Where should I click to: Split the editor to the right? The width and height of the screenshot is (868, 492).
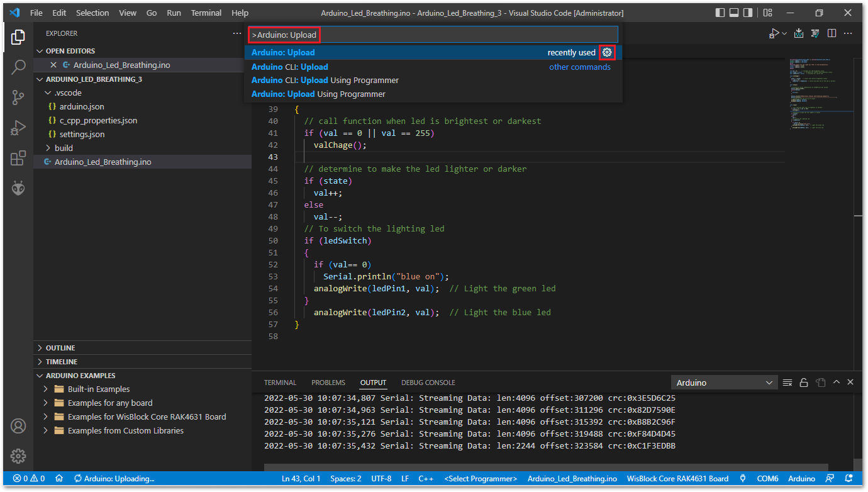832,33
